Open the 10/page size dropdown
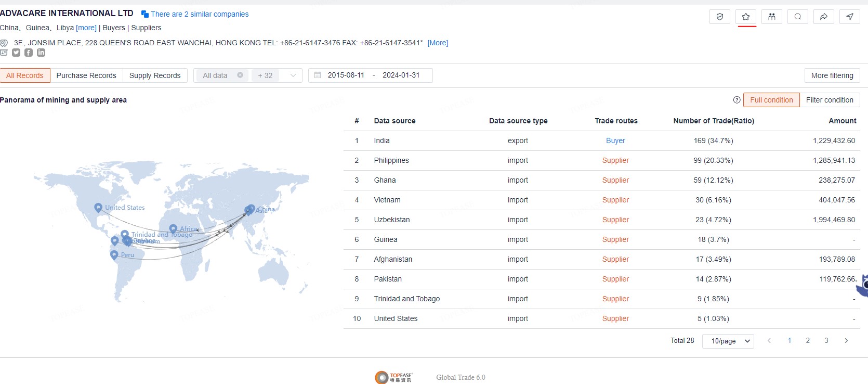 coord(728,341)
